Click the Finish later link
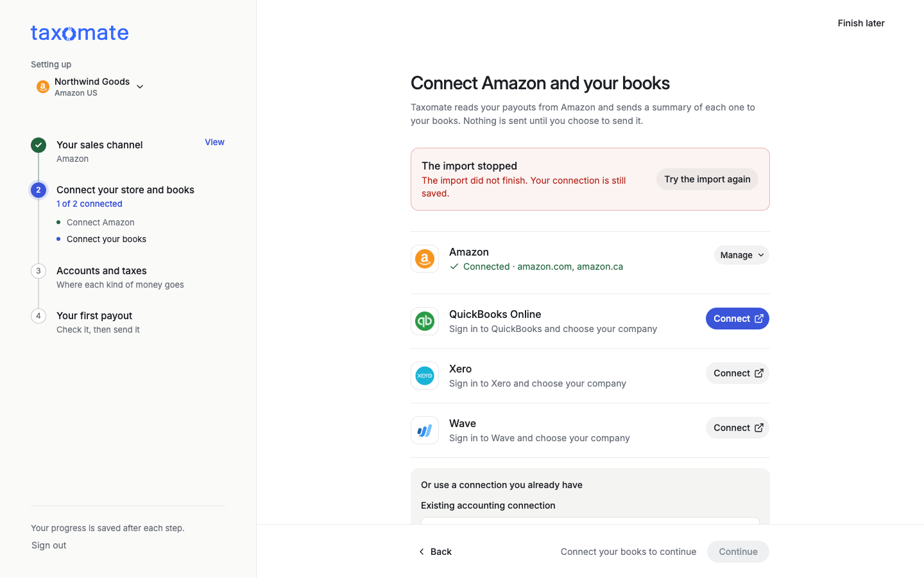 tap(861, 23)
